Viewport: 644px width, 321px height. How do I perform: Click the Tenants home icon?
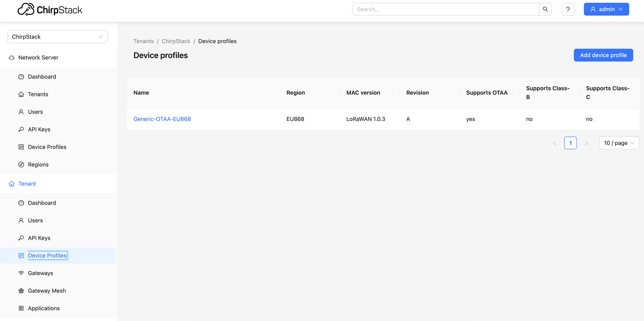click(21, 94)
